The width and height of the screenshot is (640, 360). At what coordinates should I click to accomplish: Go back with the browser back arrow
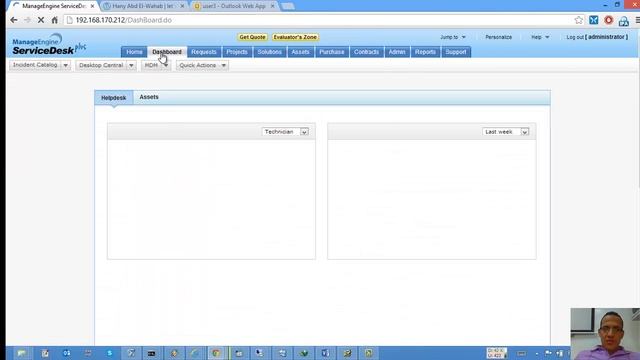coord(14,20)
